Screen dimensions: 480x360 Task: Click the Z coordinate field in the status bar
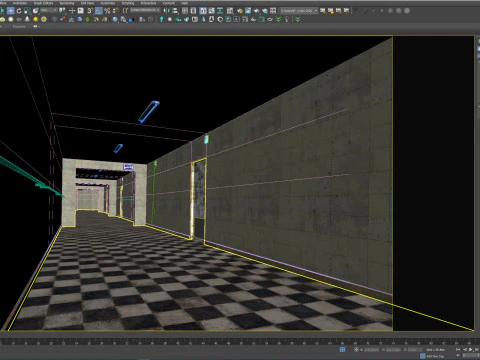click(x=415, y=350)
